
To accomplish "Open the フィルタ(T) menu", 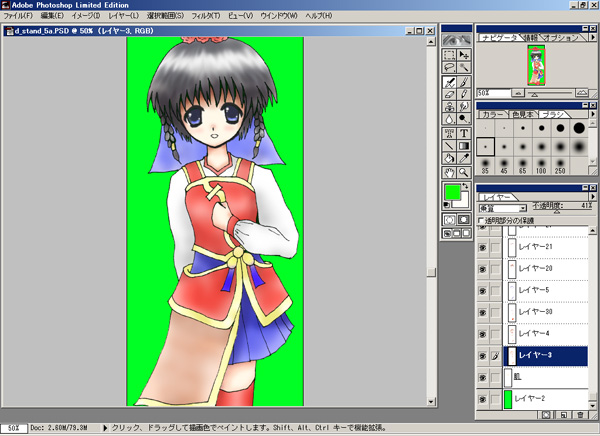I will coord(205,16).
